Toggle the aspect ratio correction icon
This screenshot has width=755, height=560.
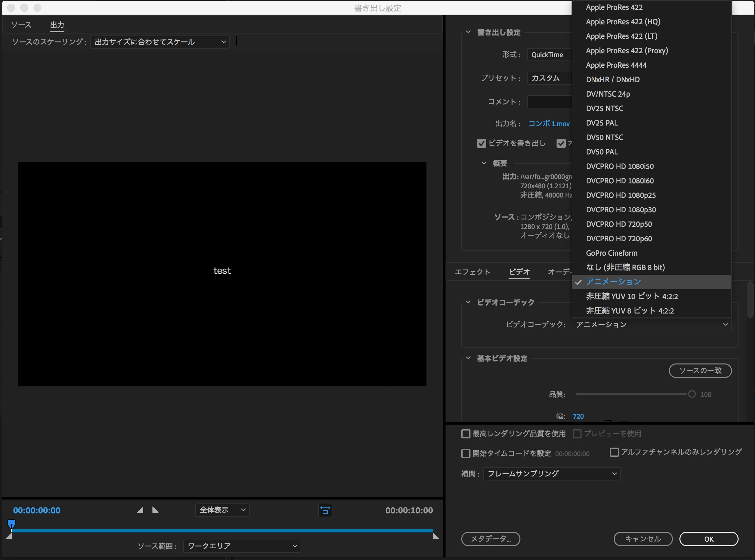[x=325, y=510]
